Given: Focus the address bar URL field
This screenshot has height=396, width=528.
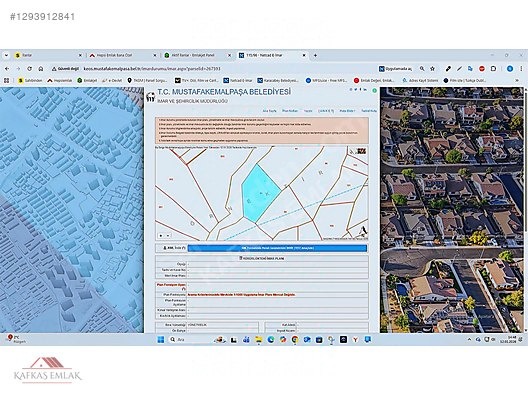Looking at the screenshot, I should coord(152,69).
